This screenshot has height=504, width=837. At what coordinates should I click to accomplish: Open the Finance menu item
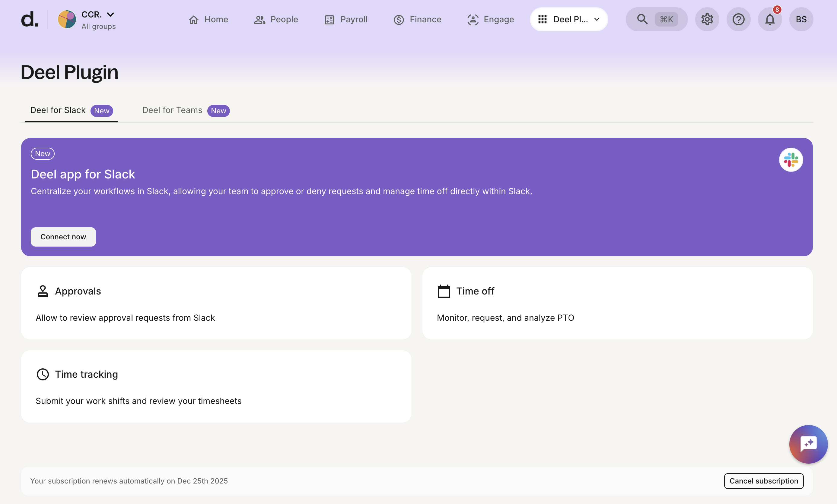pyautogui.click(x=417, y=19)
